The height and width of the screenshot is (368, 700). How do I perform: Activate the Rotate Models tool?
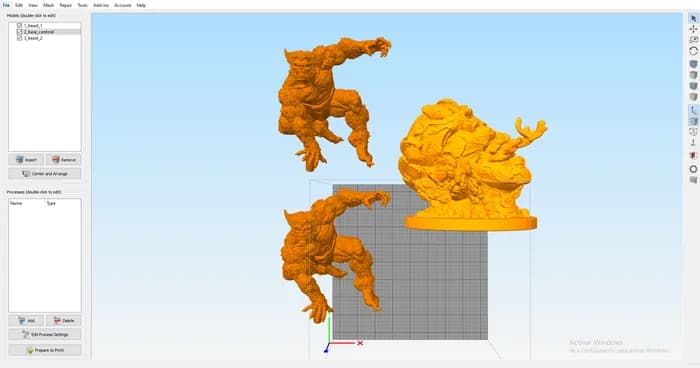[x=693, y=51]
